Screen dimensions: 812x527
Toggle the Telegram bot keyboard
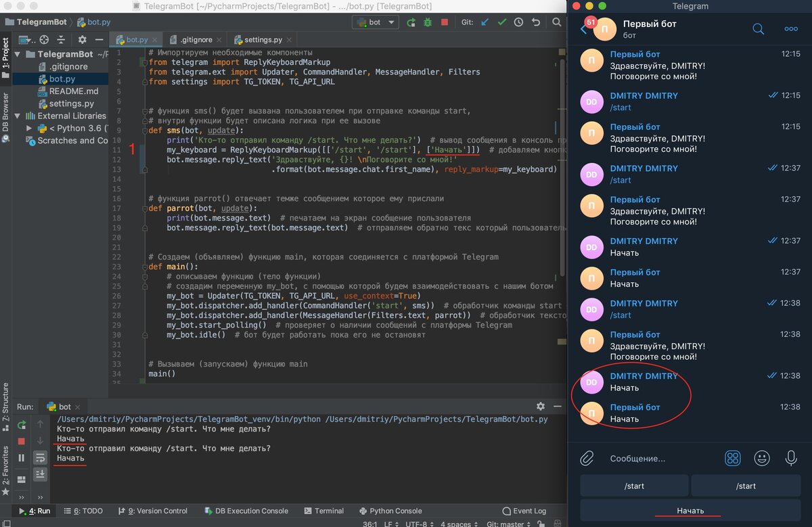tap(732, 458)
